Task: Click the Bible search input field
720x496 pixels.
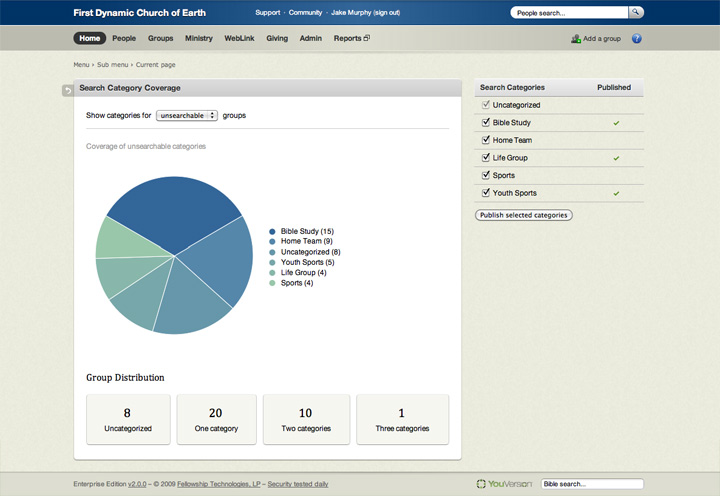Action: (x=592, y=484)
